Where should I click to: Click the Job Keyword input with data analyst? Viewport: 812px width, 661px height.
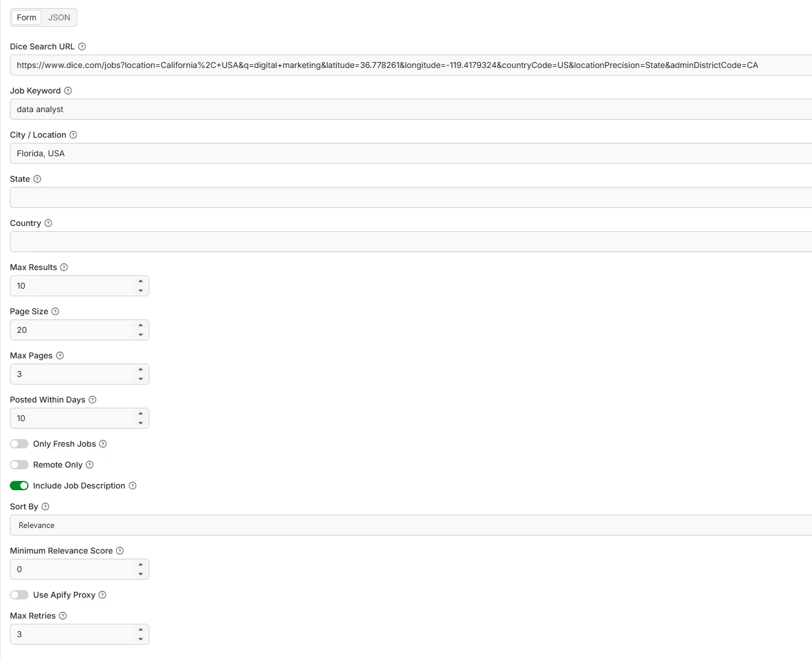pyautogui.click(x=411, y=109)
